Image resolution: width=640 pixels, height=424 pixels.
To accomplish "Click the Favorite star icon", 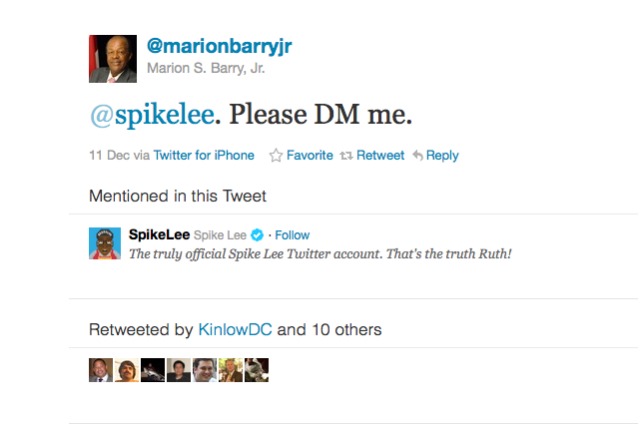I will point(275,156).
